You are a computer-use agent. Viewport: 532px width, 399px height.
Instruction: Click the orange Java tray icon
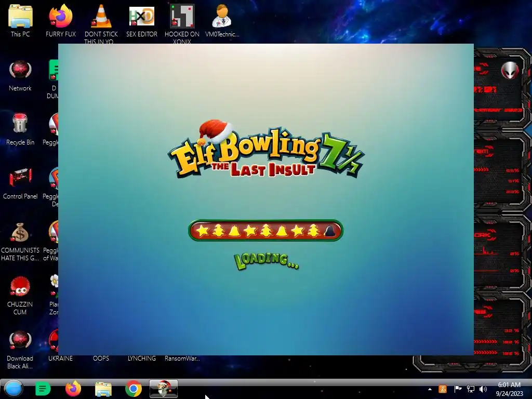443,389
